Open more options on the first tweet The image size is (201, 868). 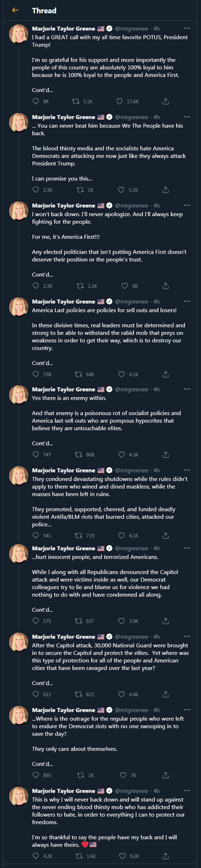tap(186, 28)
